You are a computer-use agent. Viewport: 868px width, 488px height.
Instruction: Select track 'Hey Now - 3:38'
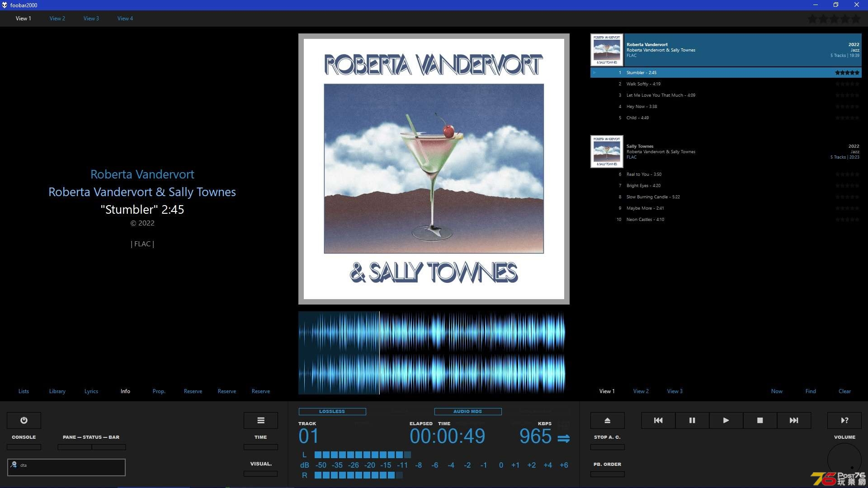tap(726, 106)
